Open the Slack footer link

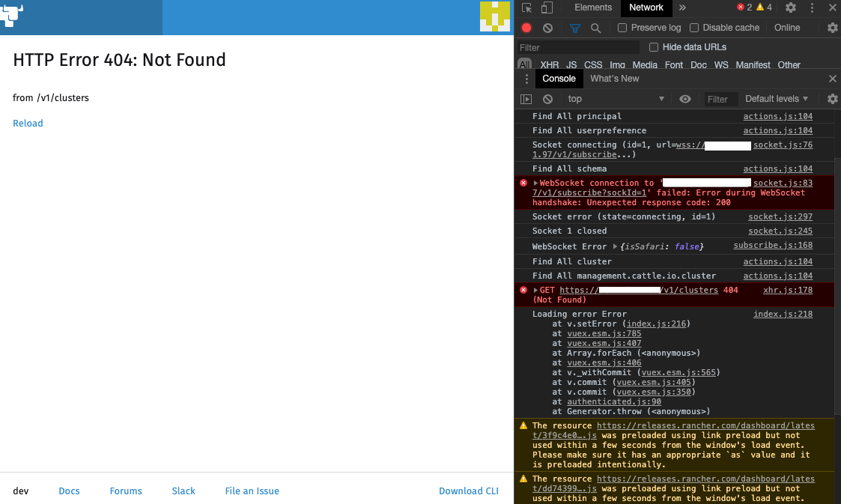[x=183, y=491]
